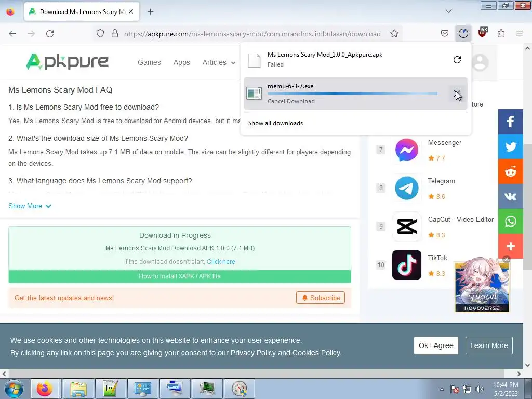Open the Messenger app icon

click(406, 150)
